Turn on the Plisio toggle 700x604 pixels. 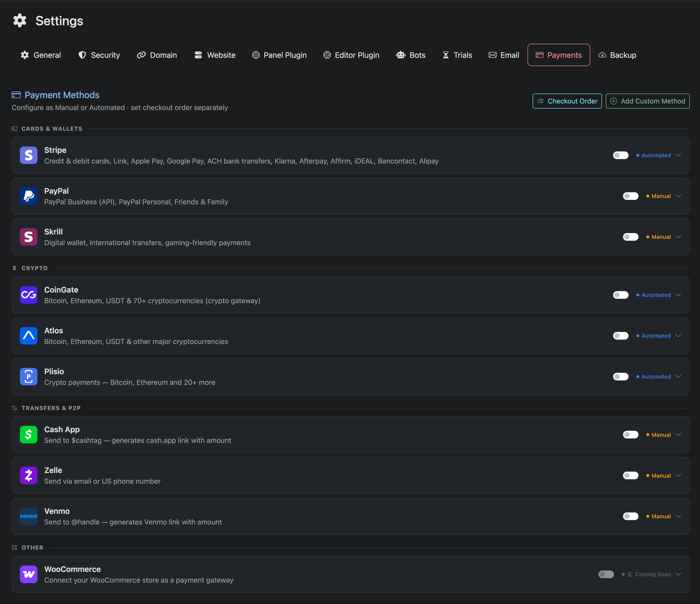(621, 377)
